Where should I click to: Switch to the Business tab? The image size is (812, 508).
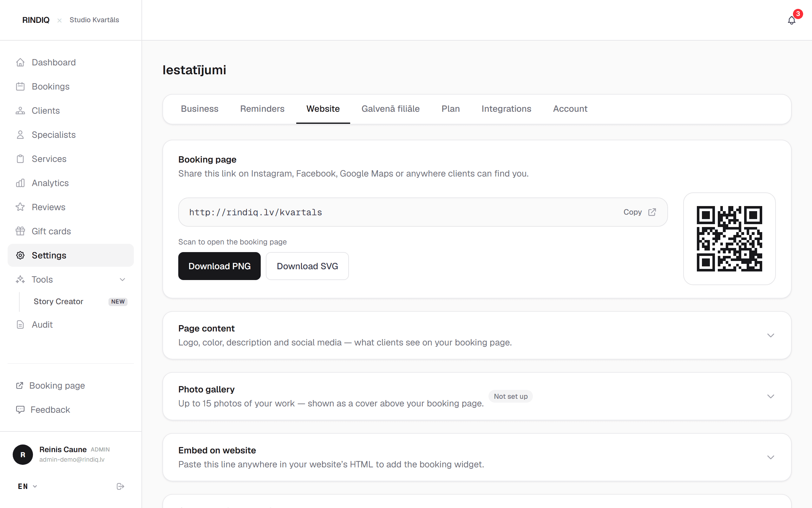click(x=199, y=109)
